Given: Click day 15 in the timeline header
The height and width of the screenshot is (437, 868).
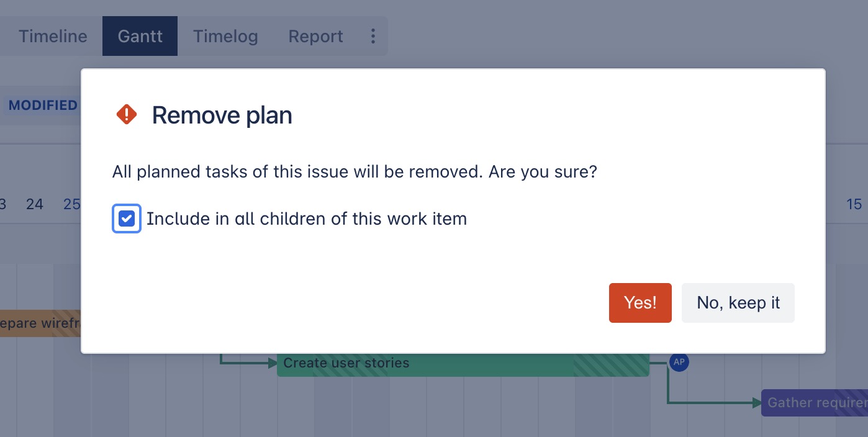Looking at the screenshot, I should tap(854, 204).
